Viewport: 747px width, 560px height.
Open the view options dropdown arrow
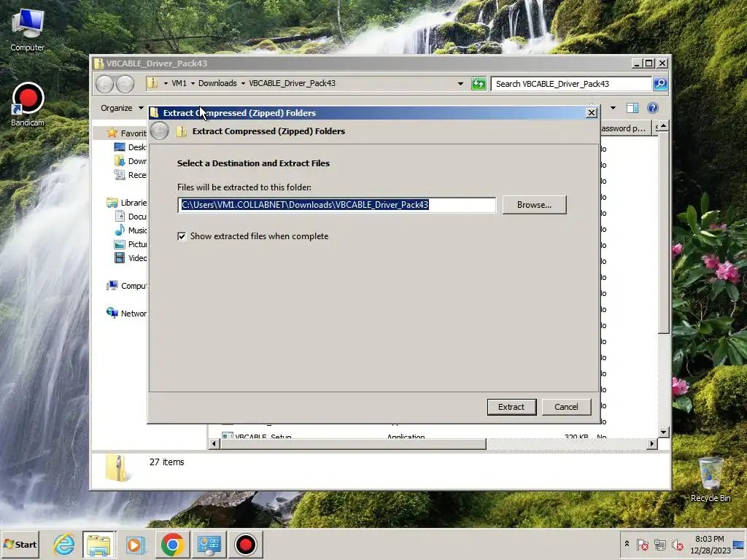[613, 108]
